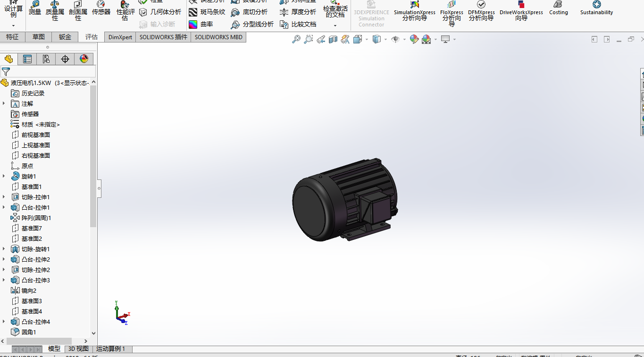Open 底切分析 undercut analysis
This screenshot has height=357, width=644.
pyautogui.click(x=249, y=12)
